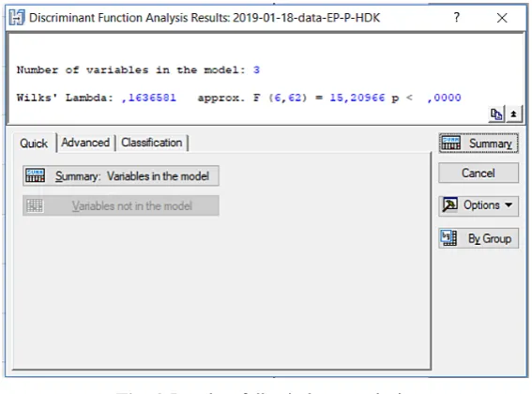The image size is (532, 394).
Task: Click the dialog help question mark
Action: click(457, 17)
